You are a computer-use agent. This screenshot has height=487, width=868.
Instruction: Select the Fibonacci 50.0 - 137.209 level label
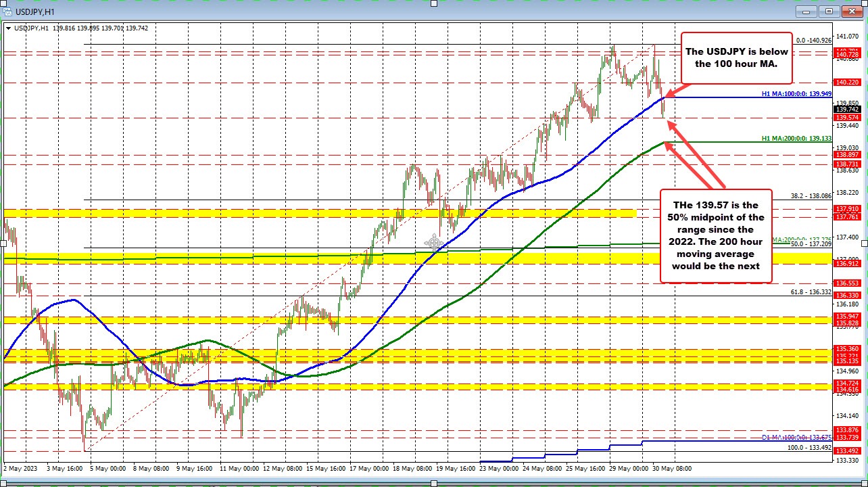(x=811, y=243)
